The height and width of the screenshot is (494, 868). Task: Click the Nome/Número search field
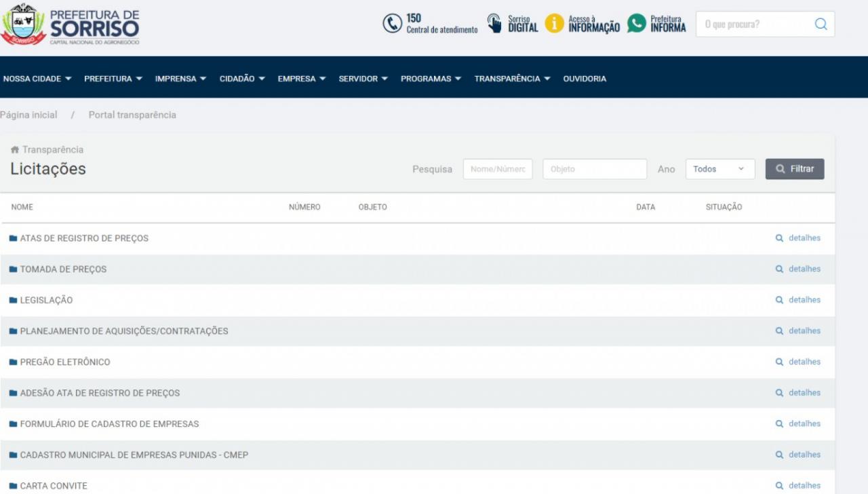(497, 169)
